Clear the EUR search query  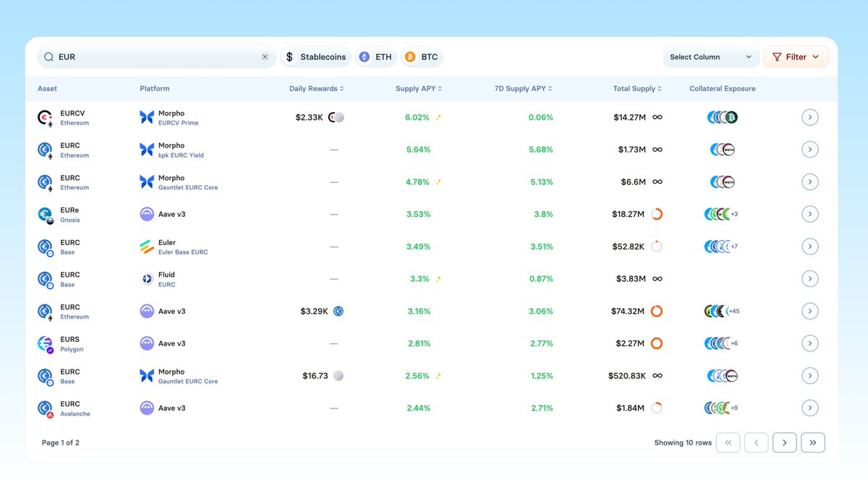[x=265, y=56]
